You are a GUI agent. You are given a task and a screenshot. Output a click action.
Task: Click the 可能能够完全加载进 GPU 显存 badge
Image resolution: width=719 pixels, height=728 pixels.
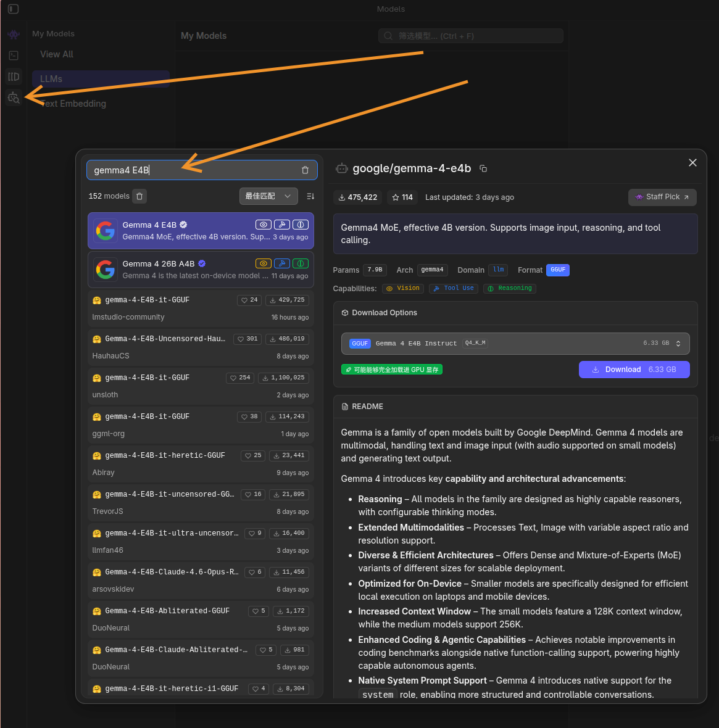tap(391, 370)
